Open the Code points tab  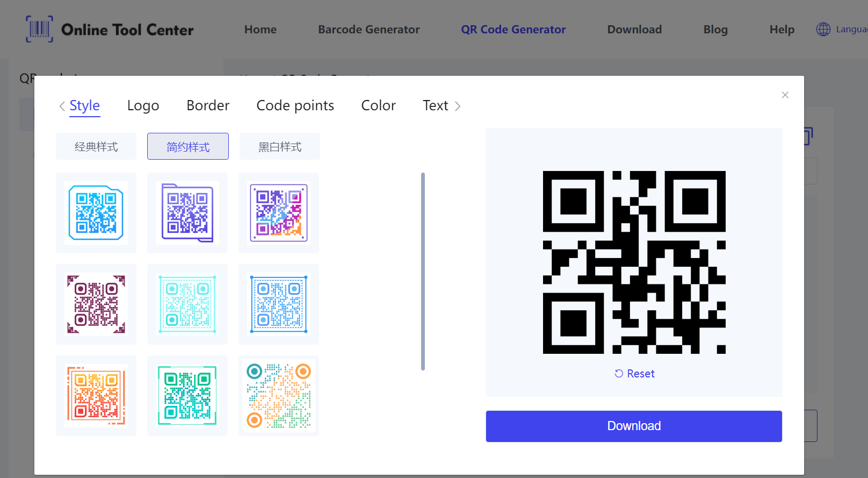pos(295,105)
